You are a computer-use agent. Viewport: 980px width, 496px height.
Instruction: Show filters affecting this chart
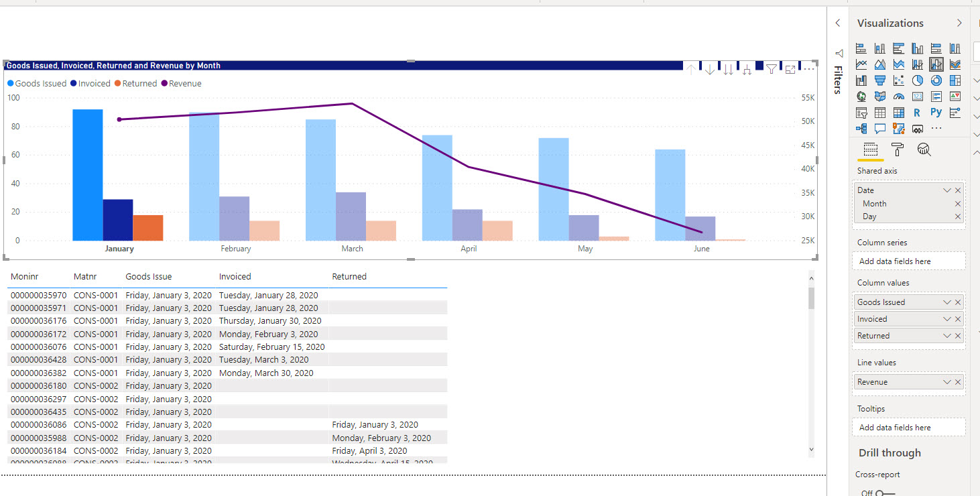click(772, 69)
